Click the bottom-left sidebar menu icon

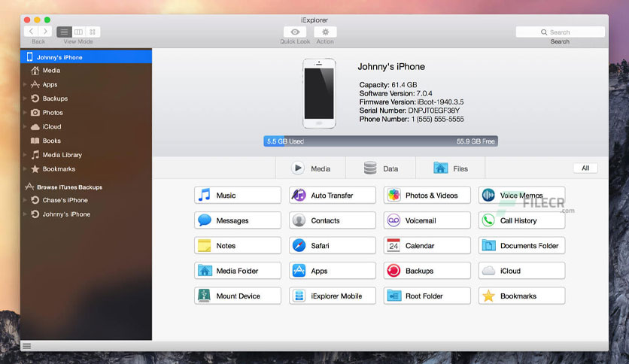27,346
